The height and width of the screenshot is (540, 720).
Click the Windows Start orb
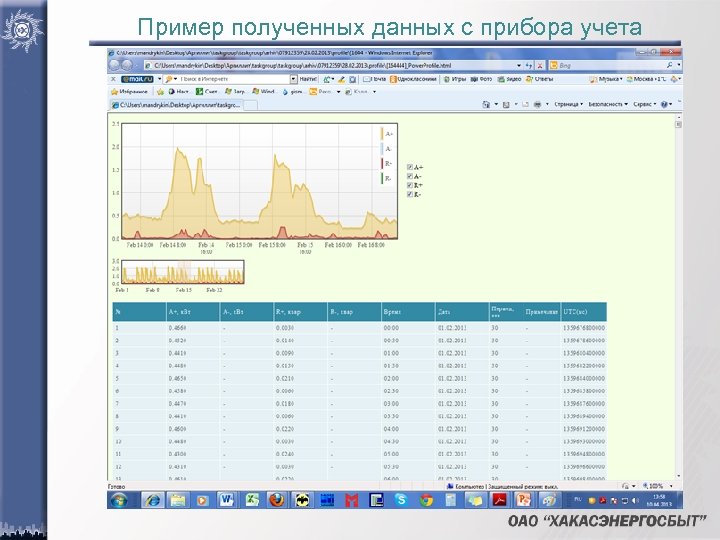pos(119,500)
